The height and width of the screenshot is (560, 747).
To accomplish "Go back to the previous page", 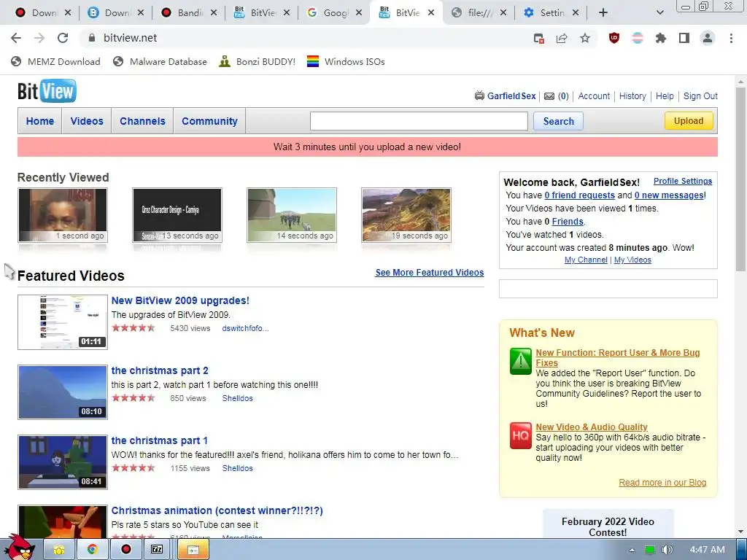I will pyautogui.click(x=16, y=38).
